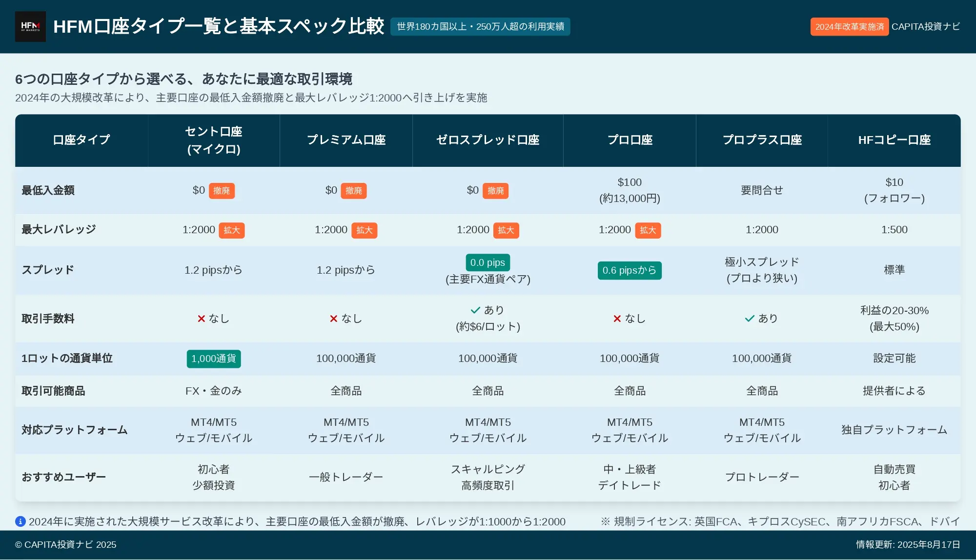Screen dimensions: 976x560
Task: Click the 一般トレーダー cell
Action: coord(346,477)
